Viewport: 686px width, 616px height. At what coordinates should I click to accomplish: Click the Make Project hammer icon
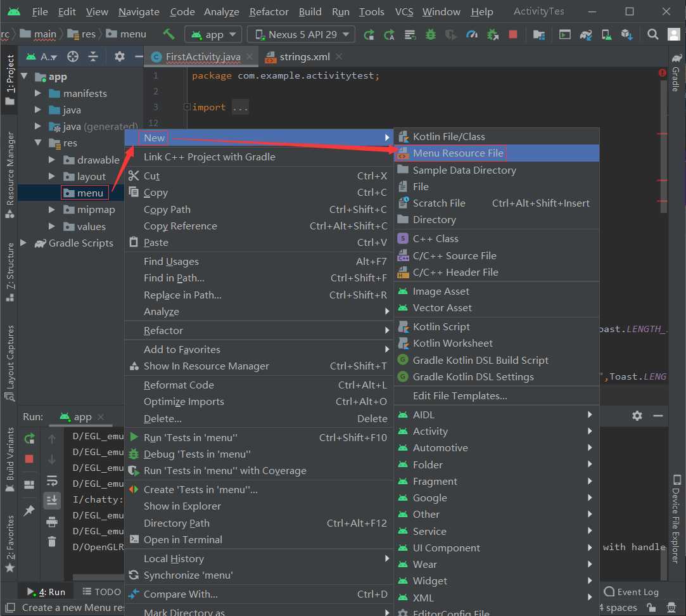pos(168,34)
